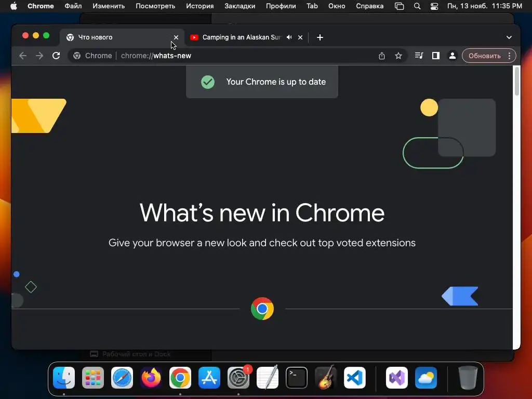532x399 pixels.
Task: Click the What's new in Chrome heading
Action: click(x=262, y=213)
